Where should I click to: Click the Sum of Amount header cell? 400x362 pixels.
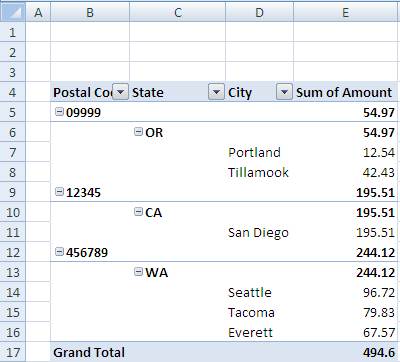[346, 92]
